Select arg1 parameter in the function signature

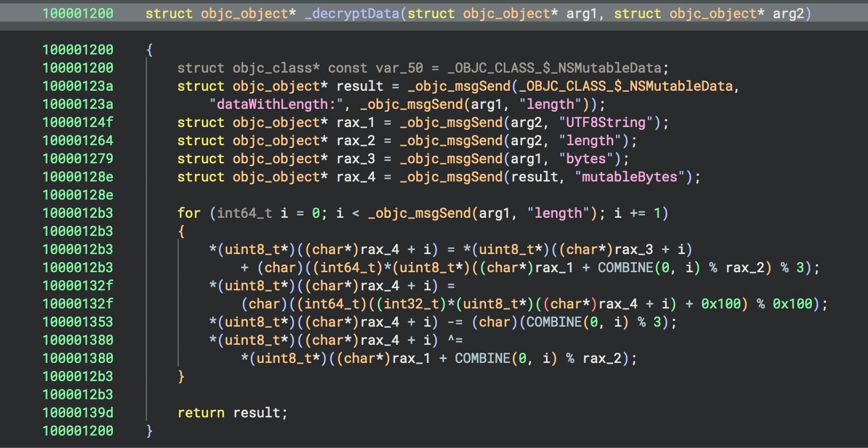(582, 14)
